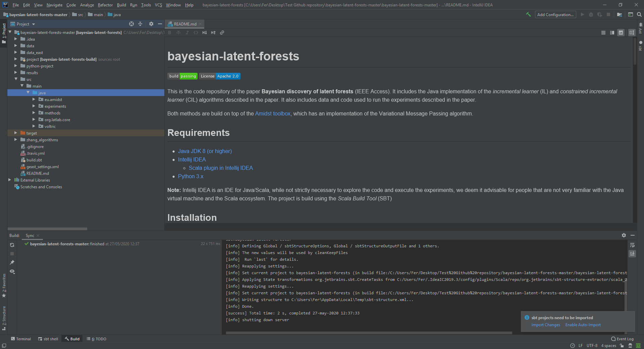Click the locate/scroll from source icon
The image size is (644, 349).
131,24
